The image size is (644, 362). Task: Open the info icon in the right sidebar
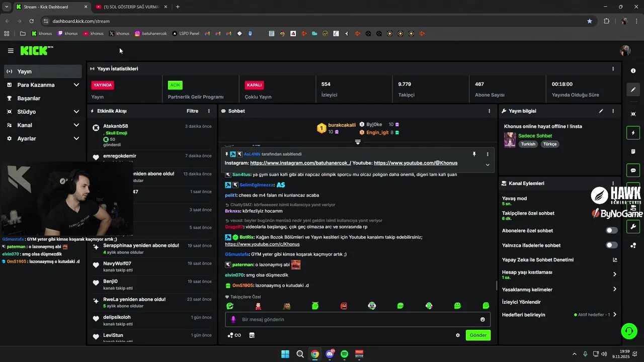633,71
